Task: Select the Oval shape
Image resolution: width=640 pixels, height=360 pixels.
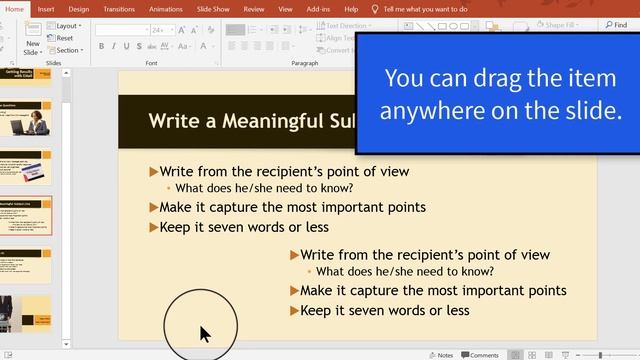Action: coord(453,26)
